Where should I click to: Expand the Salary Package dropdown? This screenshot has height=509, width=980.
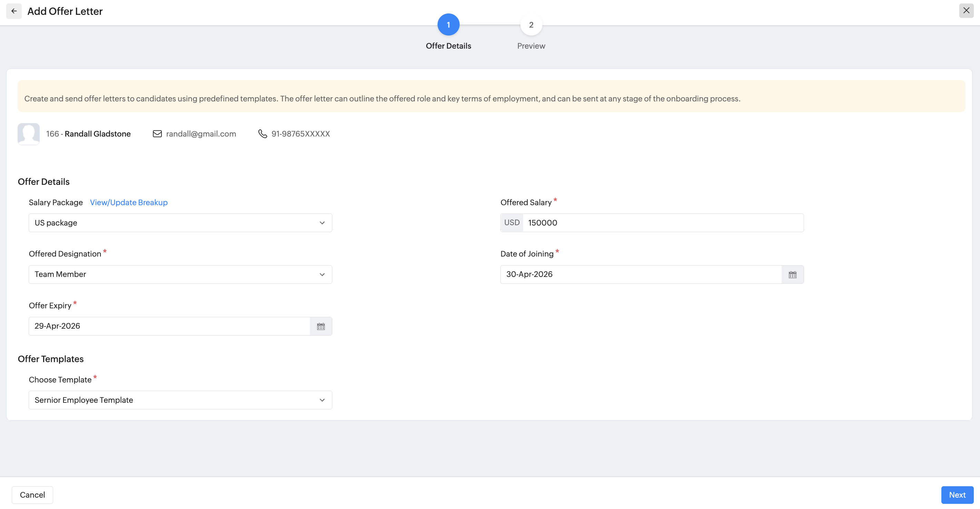tap(180, 223)
